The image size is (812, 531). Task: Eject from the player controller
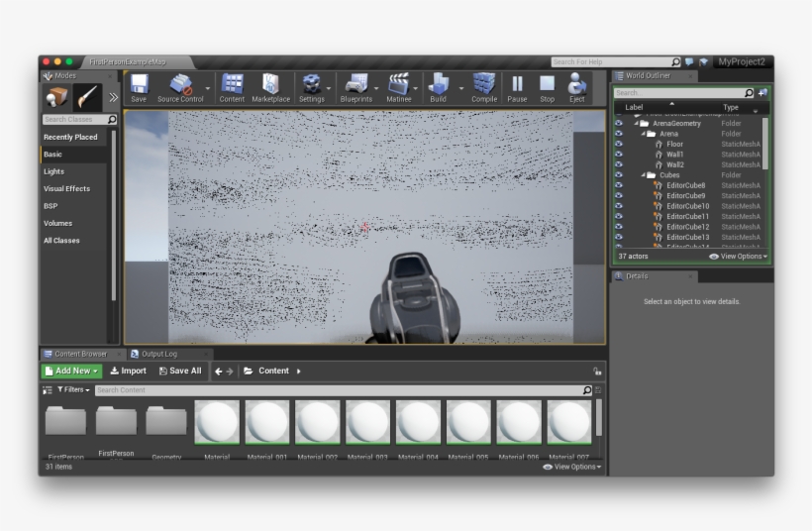[x=577, y=87]
